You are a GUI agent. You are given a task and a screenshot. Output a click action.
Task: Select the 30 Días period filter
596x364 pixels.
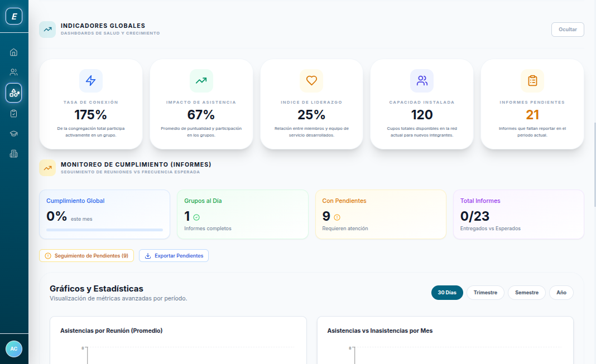coord(447,293)
